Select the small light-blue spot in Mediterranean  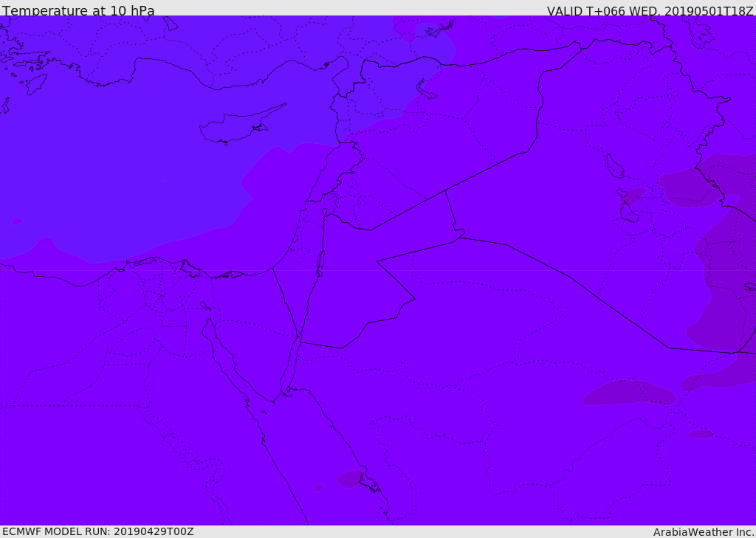pos(17,221)
